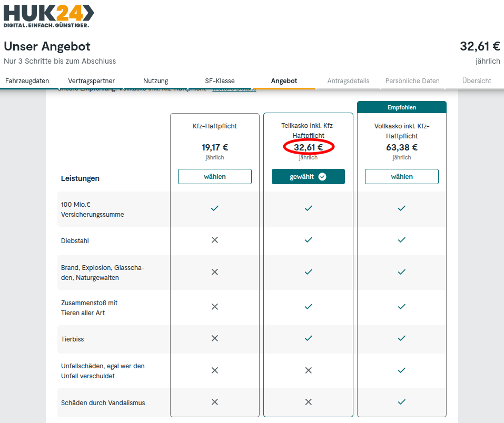The image size is (504, 423).
Task: Open the SF-Klasse step tab
Action: click(220, 81)
